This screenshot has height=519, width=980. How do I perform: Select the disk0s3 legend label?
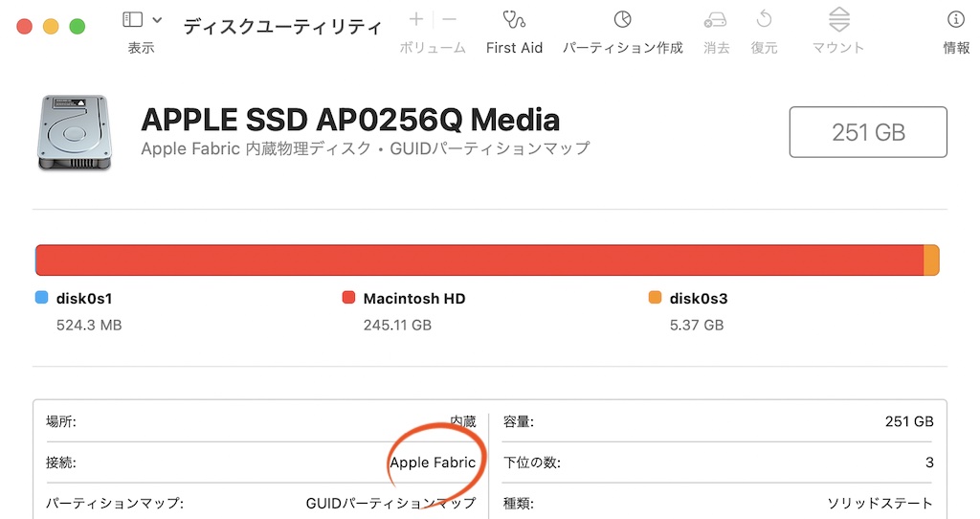click(698, 299)
